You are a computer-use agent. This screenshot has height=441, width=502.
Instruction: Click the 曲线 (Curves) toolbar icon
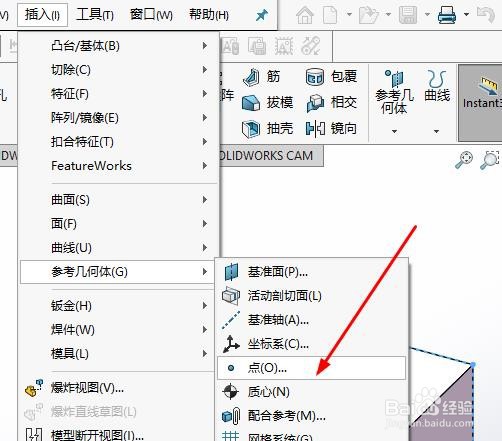coord(437,79)
